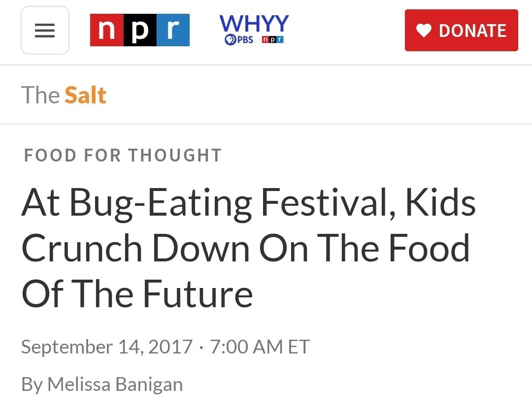The height and width of the screenshot is (416, 532).
Task: Click the small npr logo under WHYY
Action: (x=272, y=40)
